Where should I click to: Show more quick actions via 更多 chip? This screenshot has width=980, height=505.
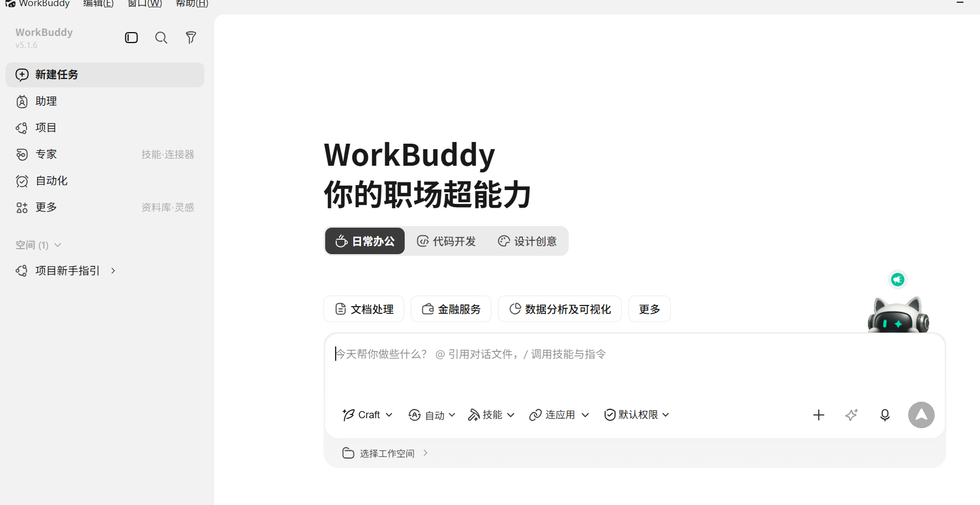pos(649,309)
